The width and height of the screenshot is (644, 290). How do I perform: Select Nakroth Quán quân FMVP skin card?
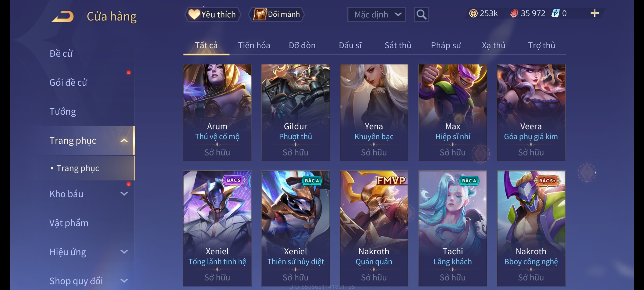[374, 229]
